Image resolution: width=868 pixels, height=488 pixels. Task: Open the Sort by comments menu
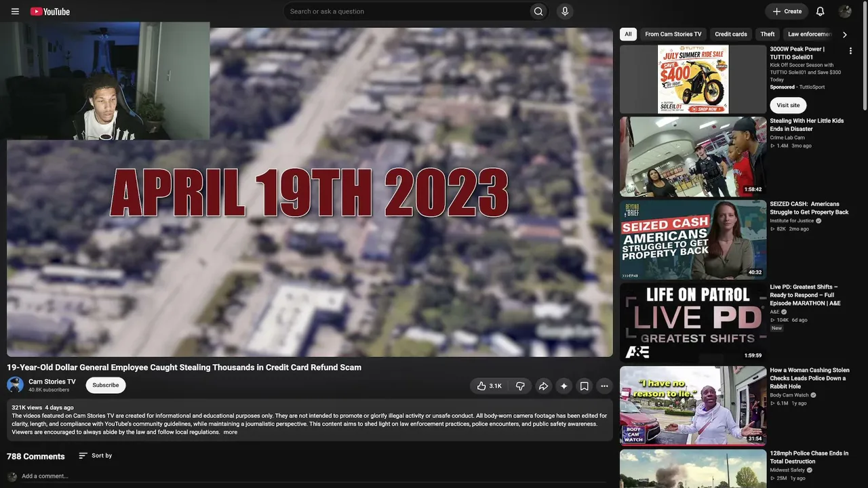(x=95, y=456)
